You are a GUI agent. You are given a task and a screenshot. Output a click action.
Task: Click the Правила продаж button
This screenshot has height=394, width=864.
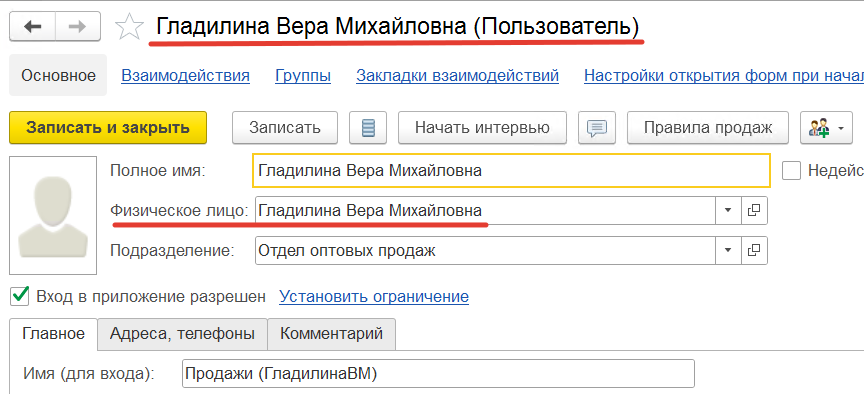(708, 128)
